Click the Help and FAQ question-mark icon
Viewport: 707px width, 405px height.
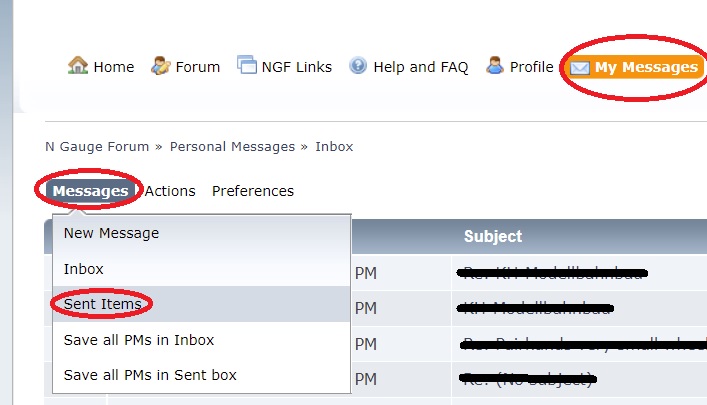(358, 66)
